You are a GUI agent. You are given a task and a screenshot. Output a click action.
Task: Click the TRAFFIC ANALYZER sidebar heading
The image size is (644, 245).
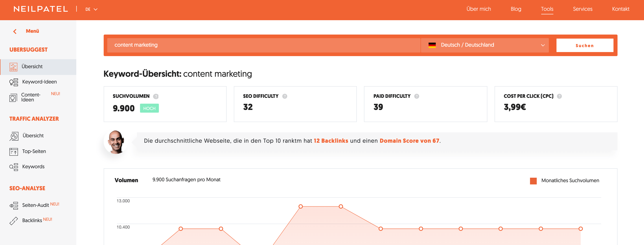(34, 119)
